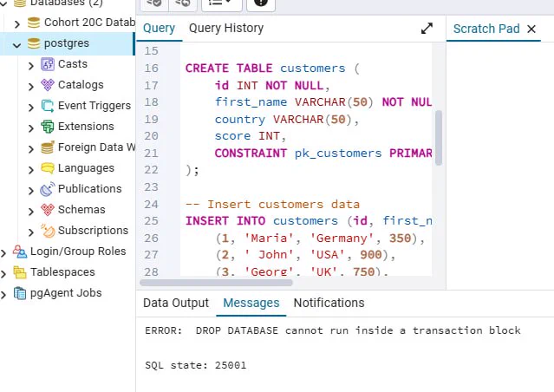Click line number 21 in the gutter
Image resolution: width=554 pixels, height=392 pixels.
coord(151,154)
